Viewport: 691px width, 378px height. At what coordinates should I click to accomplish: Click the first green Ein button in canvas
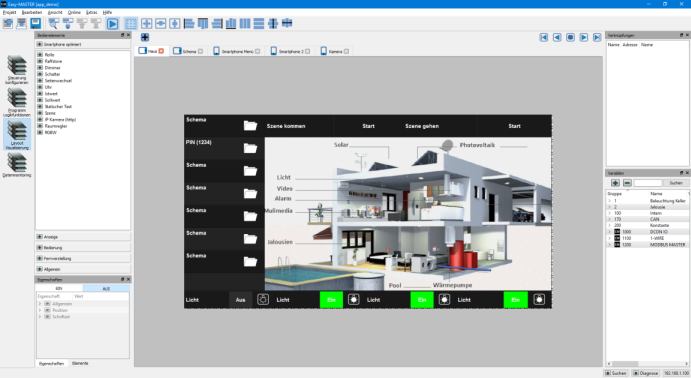(x=331, y=300)
